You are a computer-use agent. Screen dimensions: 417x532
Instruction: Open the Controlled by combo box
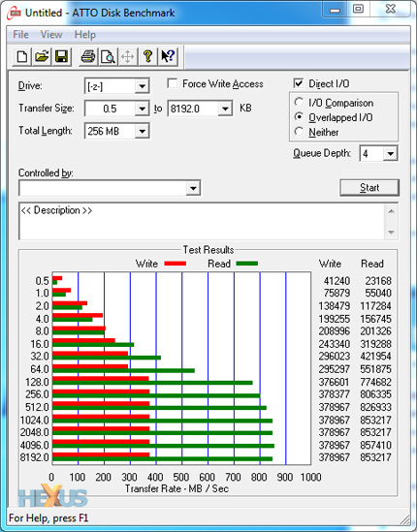pyautogui.click(x=110, y=188)
